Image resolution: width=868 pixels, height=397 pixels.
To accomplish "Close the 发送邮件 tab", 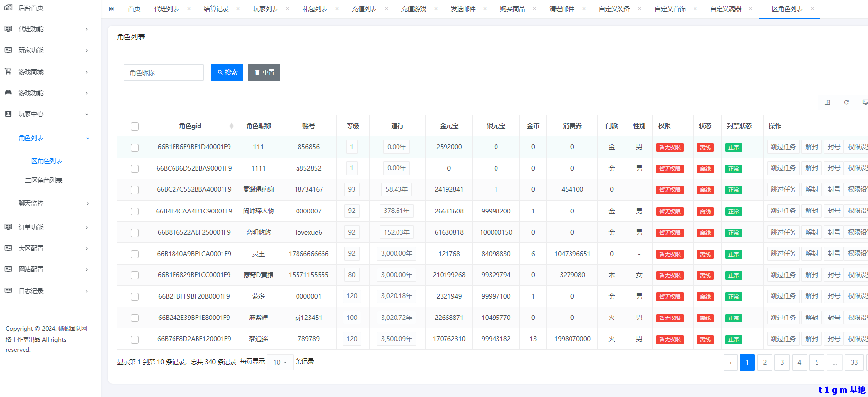I will pos(485,9).
